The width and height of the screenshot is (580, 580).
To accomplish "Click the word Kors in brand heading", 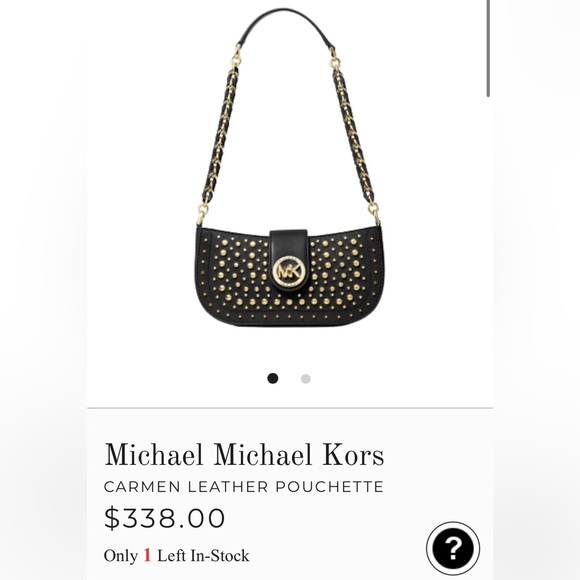I will click(353, 455).
